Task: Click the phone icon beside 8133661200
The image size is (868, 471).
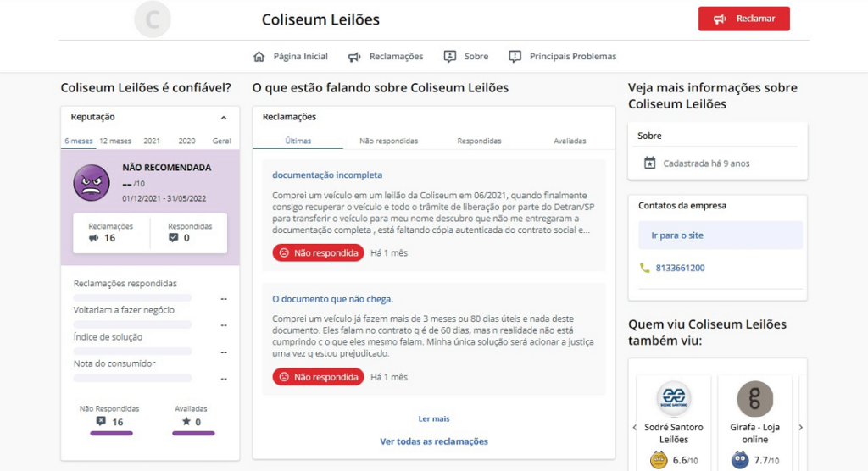Action: click(x=644, y=268)
